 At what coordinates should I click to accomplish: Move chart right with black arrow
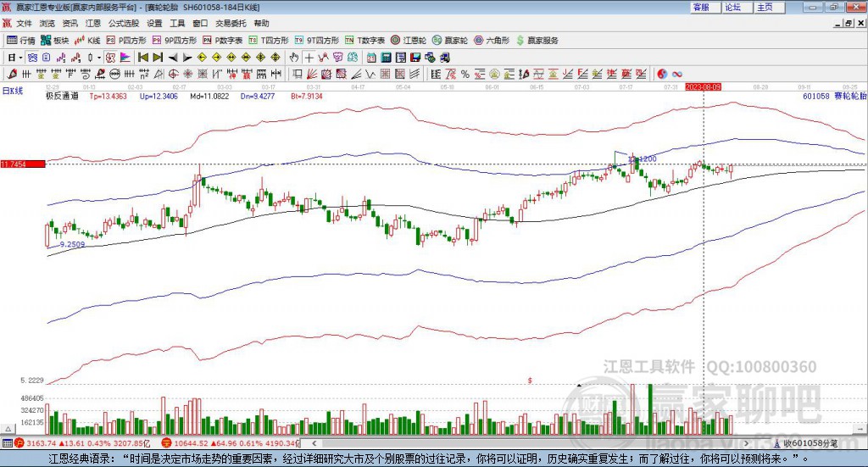(187, 58)
